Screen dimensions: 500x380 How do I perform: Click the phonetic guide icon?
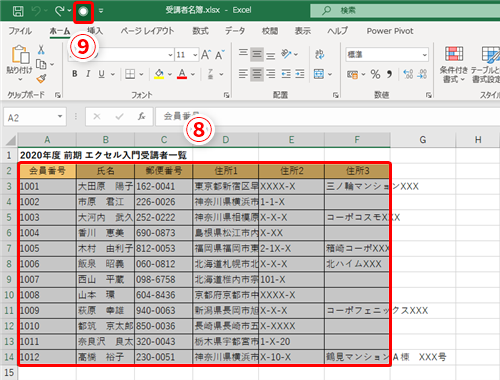(211, 74)
